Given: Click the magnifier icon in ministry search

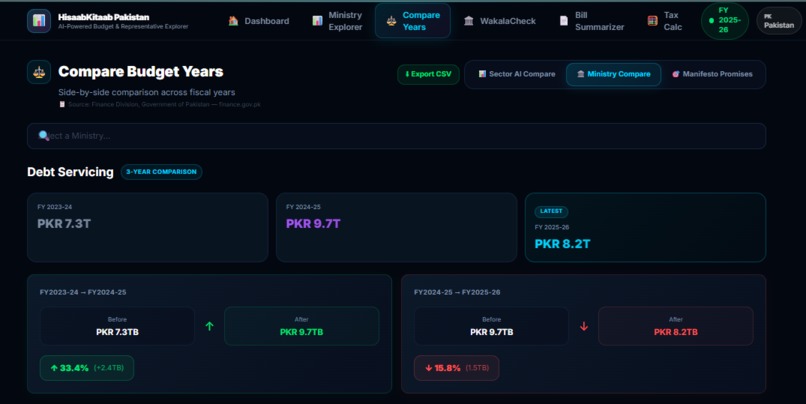Looking at the screenshot, I should (x=44, y=136).
